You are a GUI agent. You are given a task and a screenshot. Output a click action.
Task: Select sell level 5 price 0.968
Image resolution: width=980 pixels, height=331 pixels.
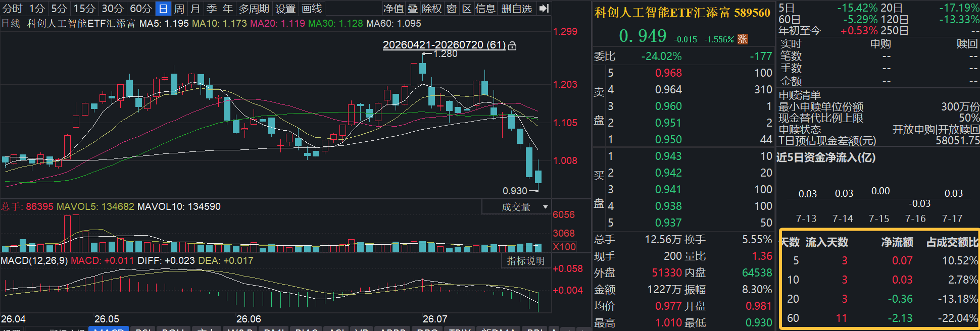(x=668, y=73)
